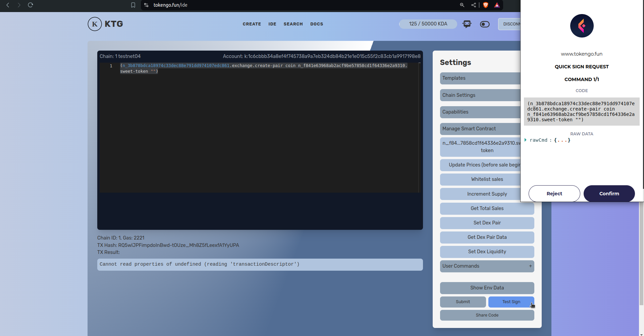Click the KTG logo
This screenshot has height=336, width=644.
coord(105,24)
